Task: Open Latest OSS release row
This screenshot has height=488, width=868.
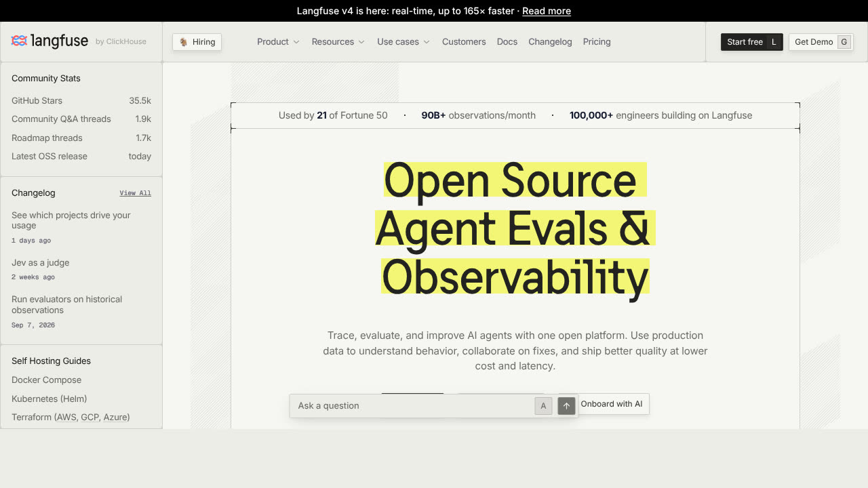Action: [81, 157]
